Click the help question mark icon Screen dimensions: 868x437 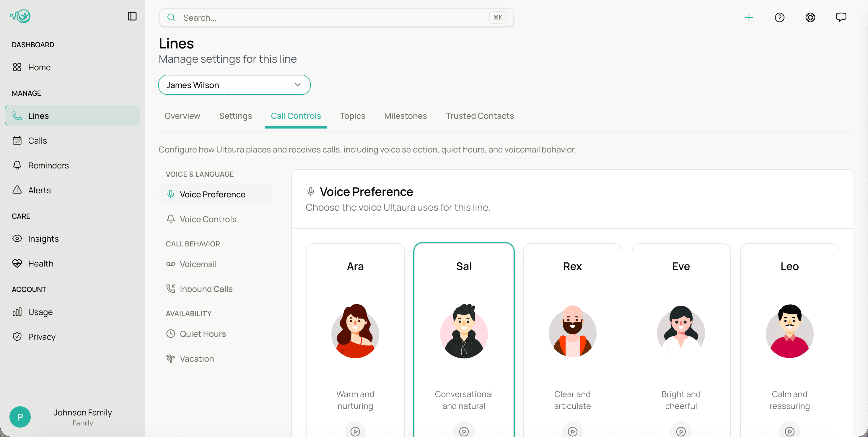click(x=779, y=17)
